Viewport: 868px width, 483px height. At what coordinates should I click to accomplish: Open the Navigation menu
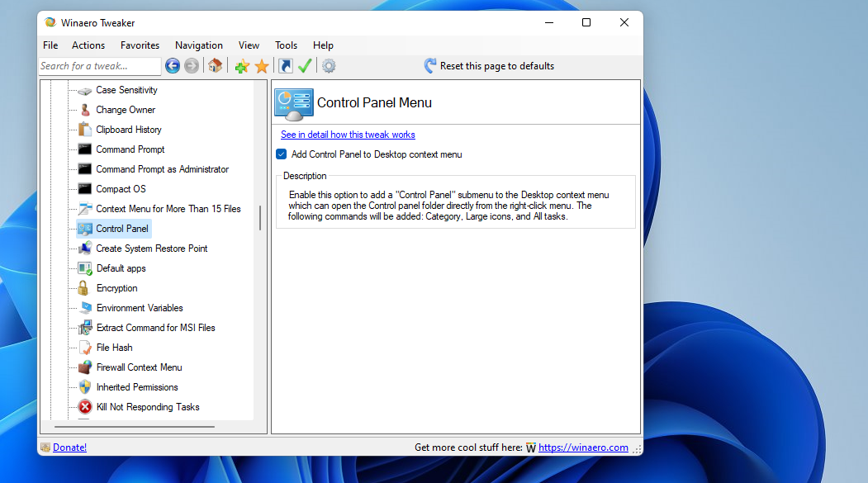[198, 45]
